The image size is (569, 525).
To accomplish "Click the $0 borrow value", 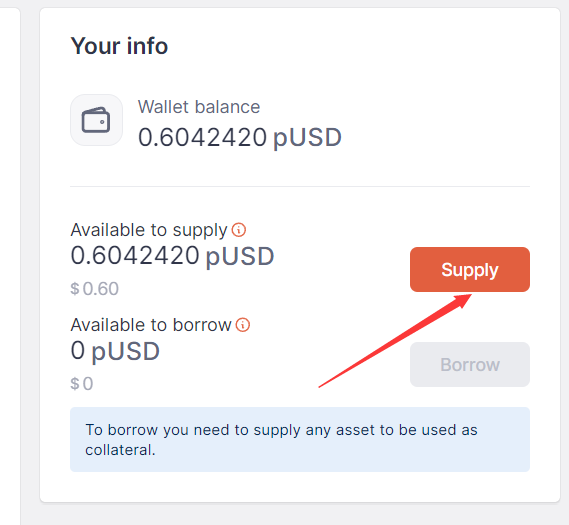I will [82, 384].
